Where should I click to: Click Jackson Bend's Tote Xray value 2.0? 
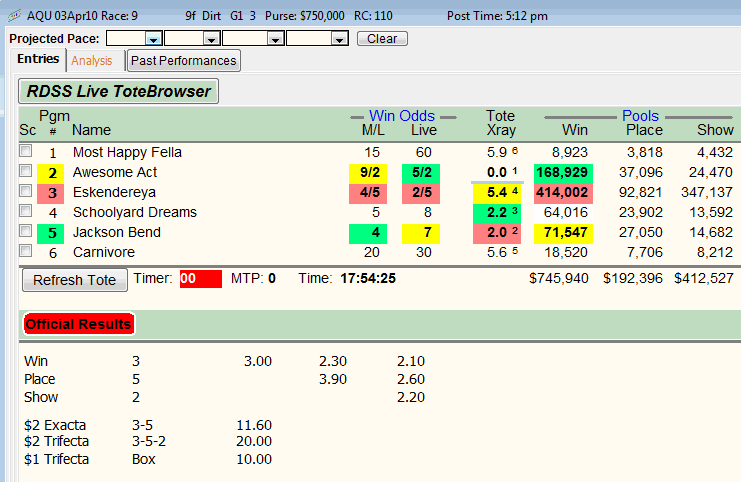tap(498, 233)
